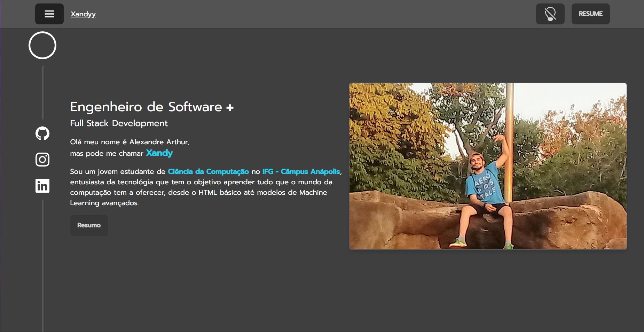Click the white circle above the sidebar line

point(42,45)
